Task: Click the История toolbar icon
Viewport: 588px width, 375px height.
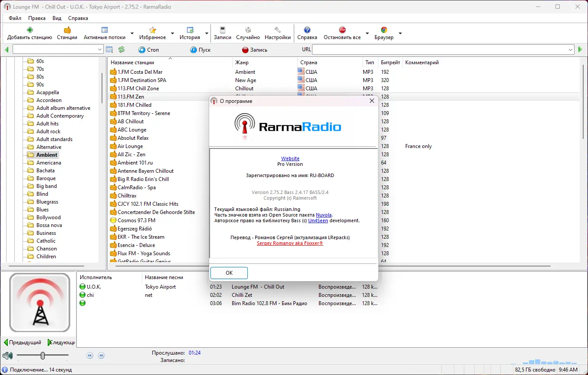Action: 190,30
